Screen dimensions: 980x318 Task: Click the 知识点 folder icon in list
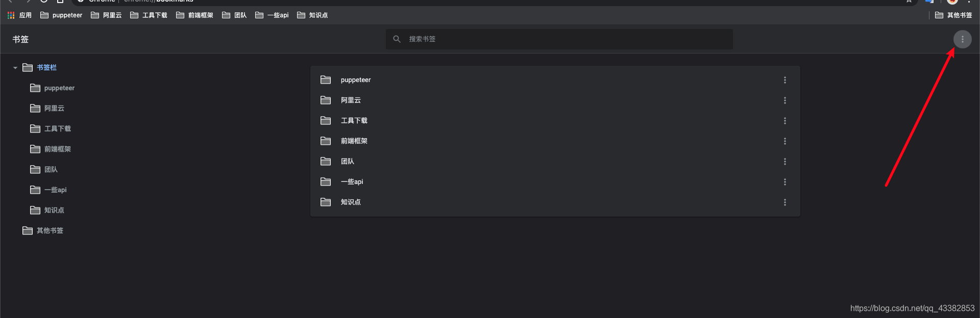pos(326,202)
